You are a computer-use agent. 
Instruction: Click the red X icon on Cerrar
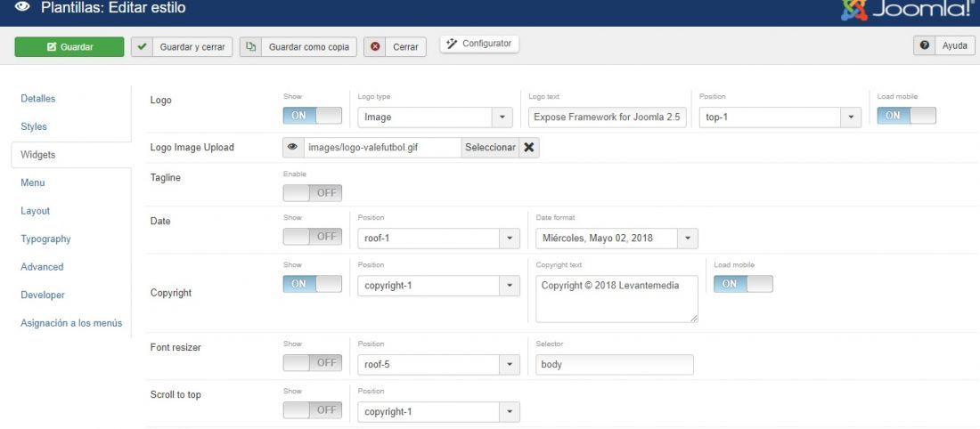[x=375, y=47]
